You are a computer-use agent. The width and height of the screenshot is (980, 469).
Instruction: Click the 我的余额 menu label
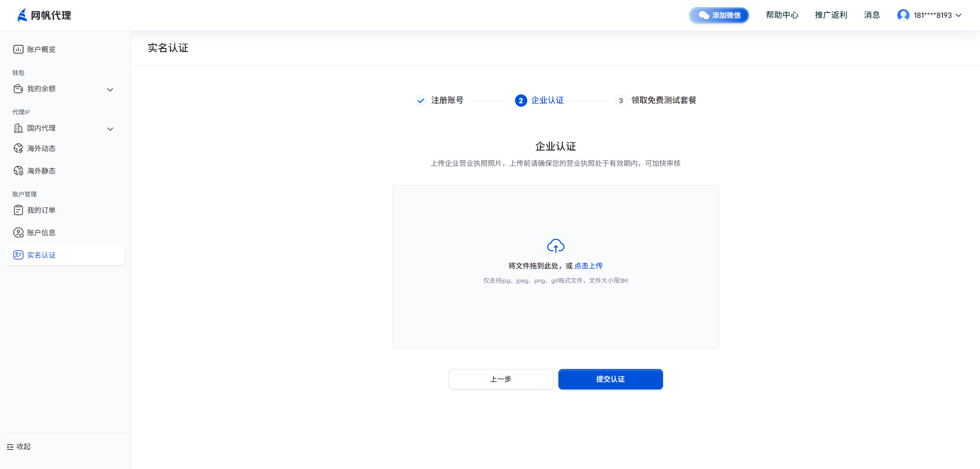click(41, 89)
